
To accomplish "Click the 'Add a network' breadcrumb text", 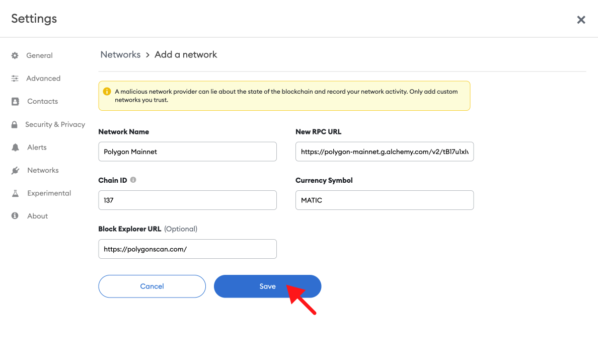I will (x=186, y=54).
